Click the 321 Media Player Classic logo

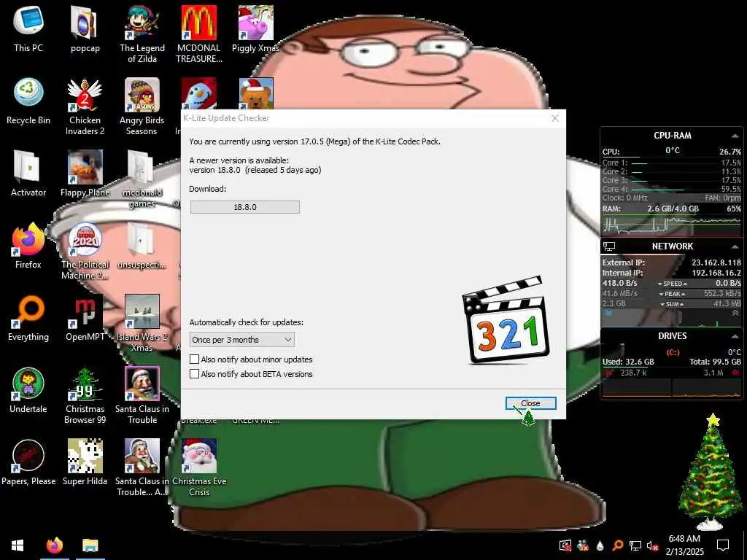coord(506,320)
